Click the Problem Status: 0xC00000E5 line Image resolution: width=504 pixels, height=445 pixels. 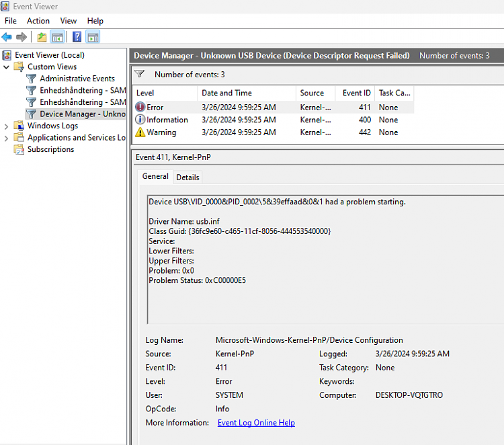(x=197, y=280)
